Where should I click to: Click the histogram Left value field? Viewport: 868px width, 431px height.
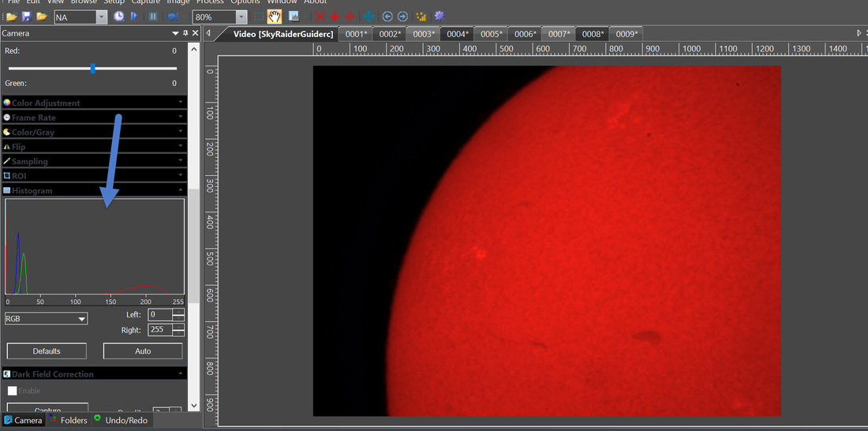[x=160, y=315]
